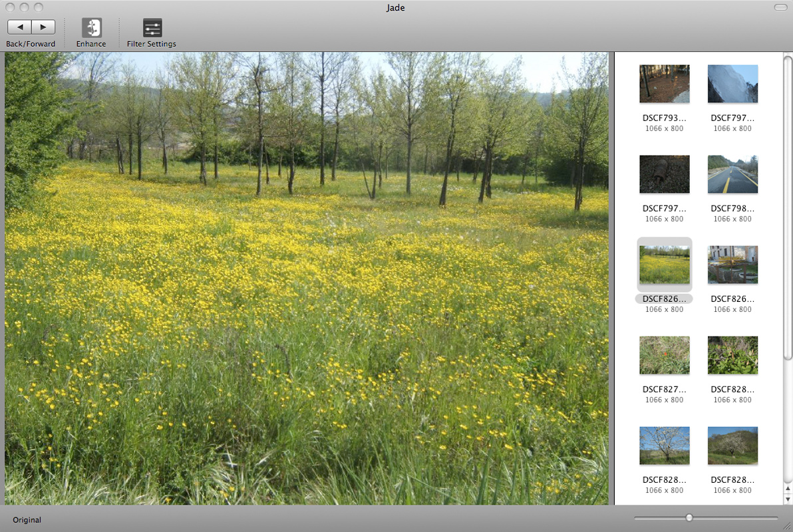Select the grass with red flower thumbnail
The height and width of the screenshot is (532, 793).
pos(664,355)
